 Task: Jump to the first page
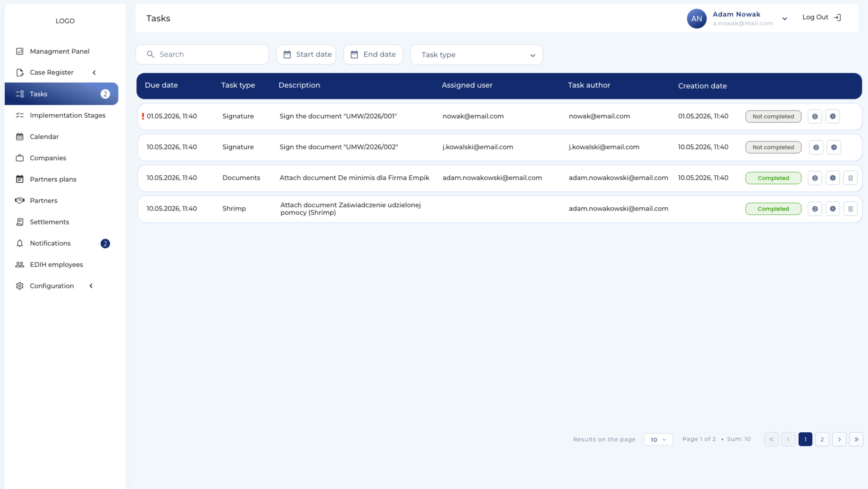tap(771, 439)
